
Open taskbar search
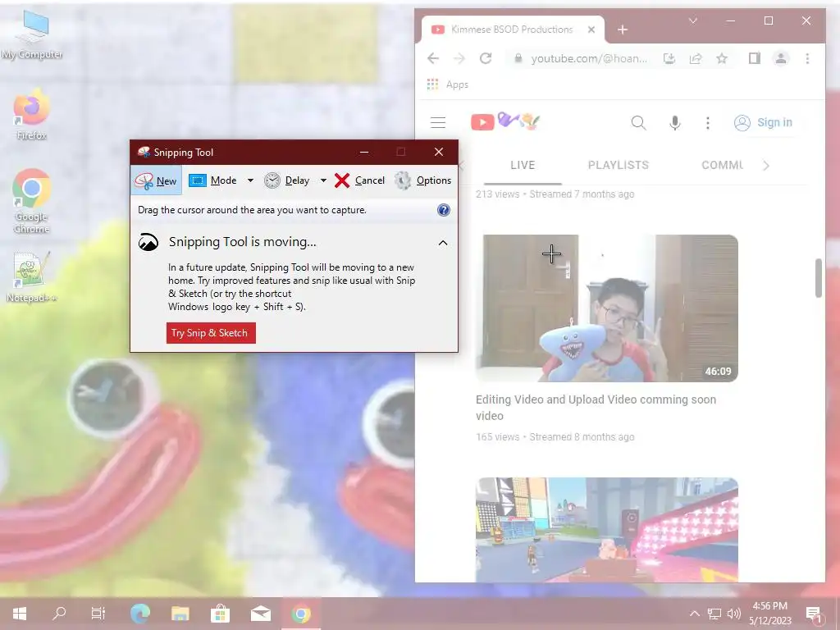point(59,614)
